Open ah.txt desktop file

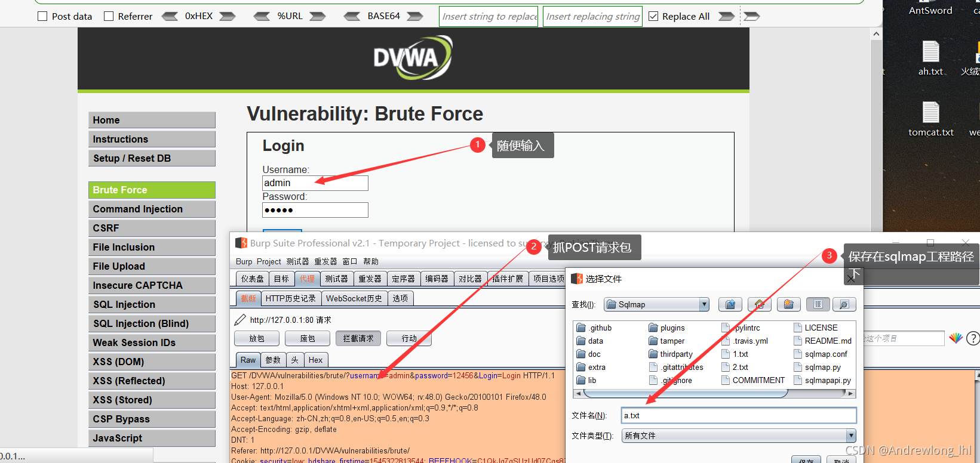(x=930, y=58)
